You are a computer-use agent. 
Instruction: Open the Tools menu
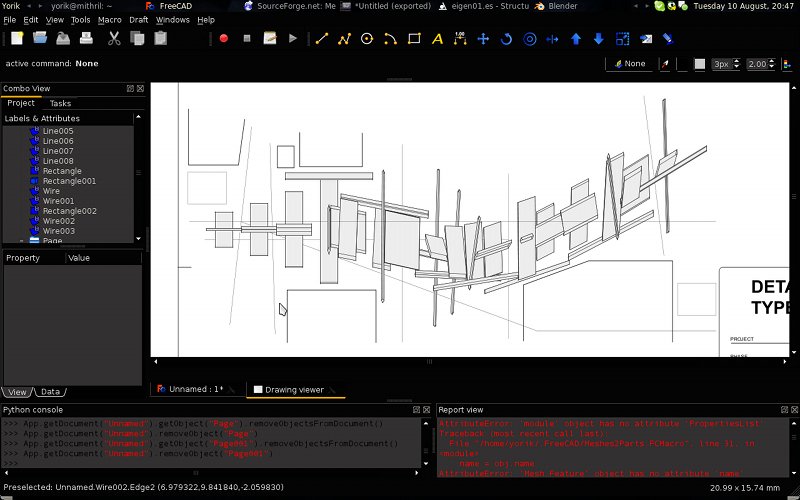point(80,20)
